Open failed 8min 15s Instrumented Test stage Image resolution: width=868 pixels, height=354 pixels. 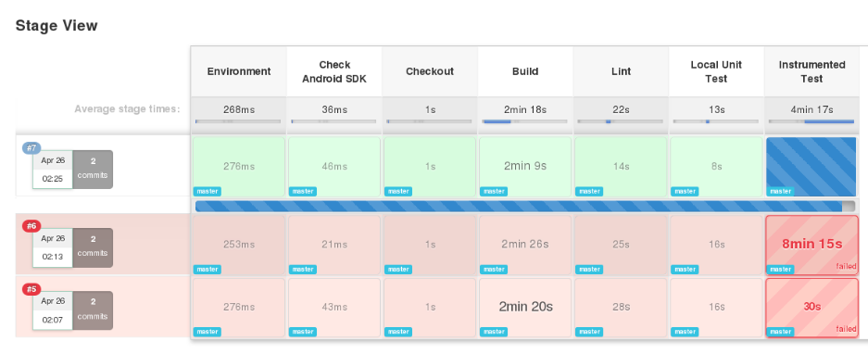[812, 245]
